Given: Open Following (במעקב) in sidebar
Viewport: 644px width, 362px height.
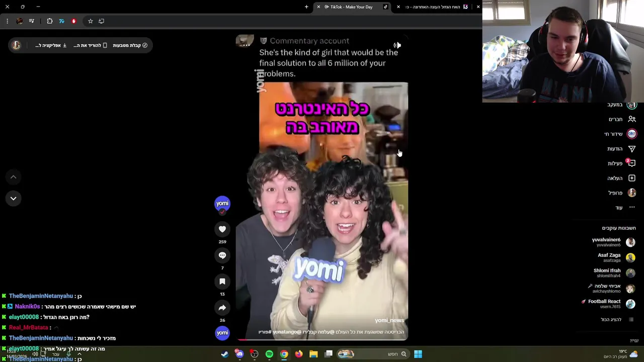Looking at the screenshot, I should pyautogui.click(x=622, y=105).
